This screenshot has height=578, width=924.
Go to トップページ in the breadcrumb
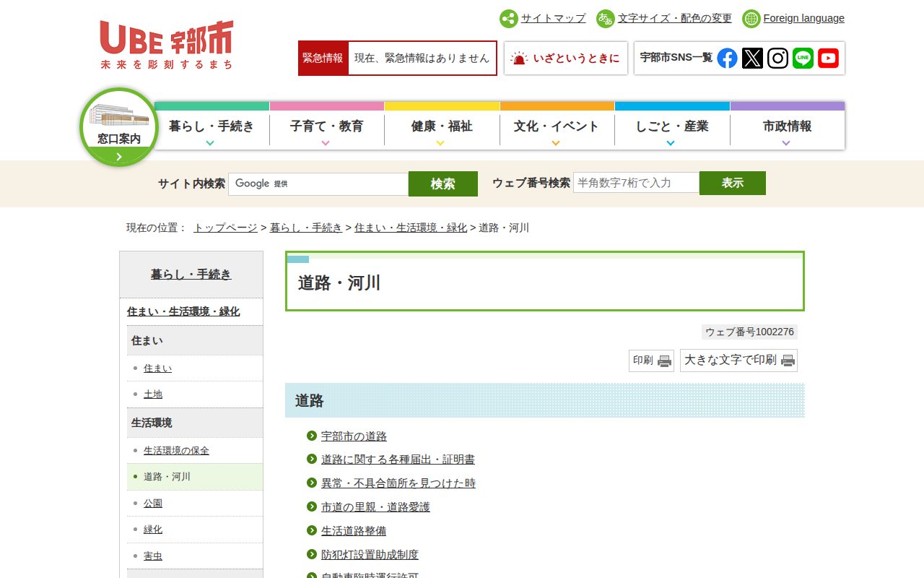tap(225, 228)
